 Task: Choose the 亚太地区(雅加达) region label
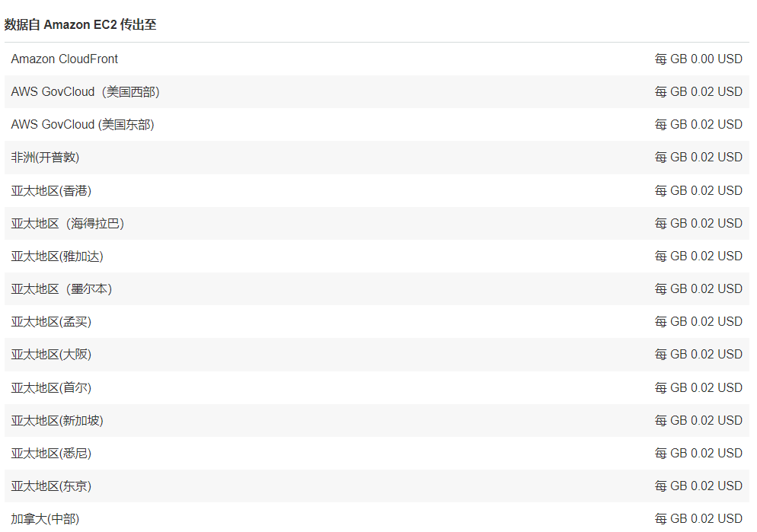click(57, 256)
